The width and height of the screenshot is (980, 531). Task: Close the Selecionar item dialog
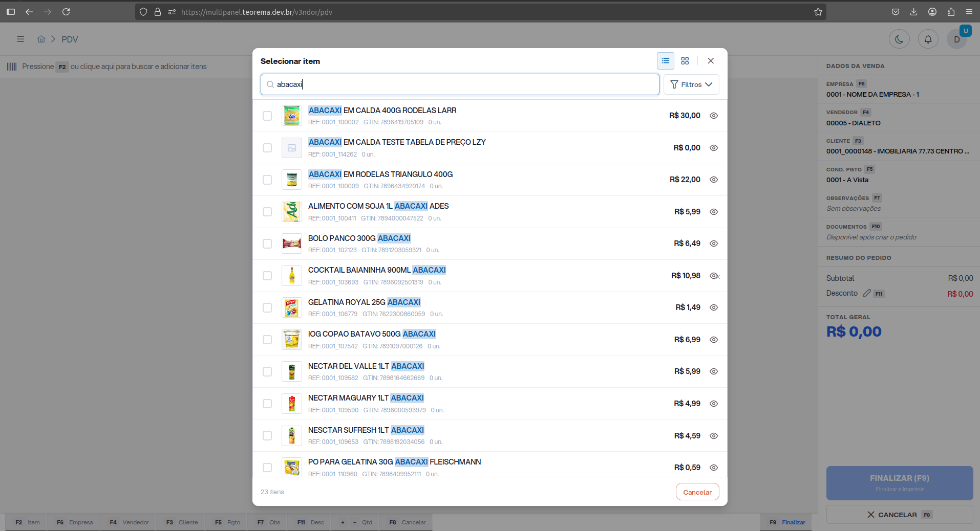point(711,61)
